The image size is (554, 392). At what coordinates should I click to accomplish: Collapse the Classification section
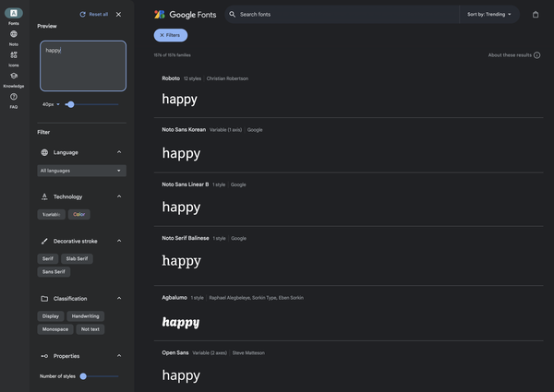pos(119,299)
